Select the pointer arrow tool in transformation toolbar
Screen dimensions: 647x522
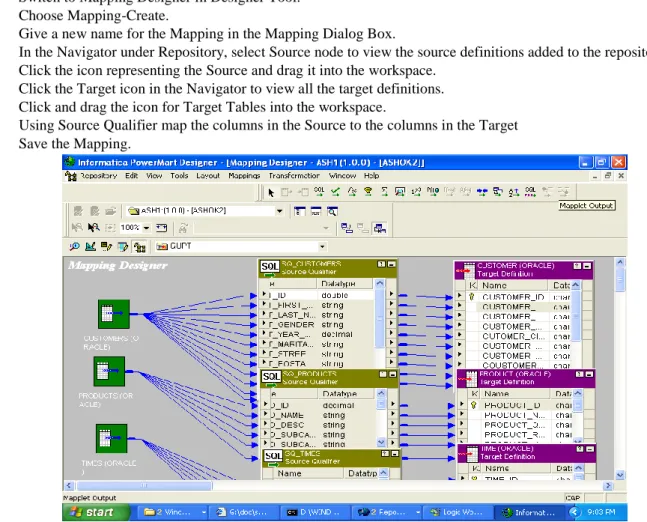[271, 192]
